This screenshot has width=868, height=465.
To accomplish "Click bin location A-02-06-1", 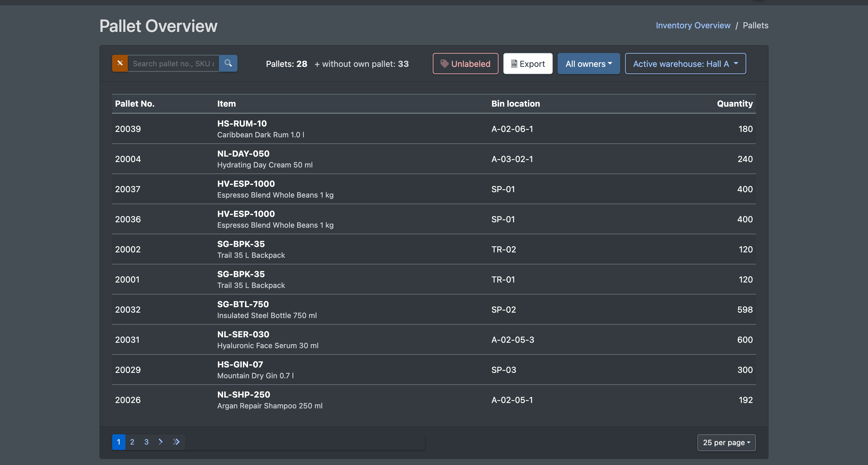I will tap(512, 129).
